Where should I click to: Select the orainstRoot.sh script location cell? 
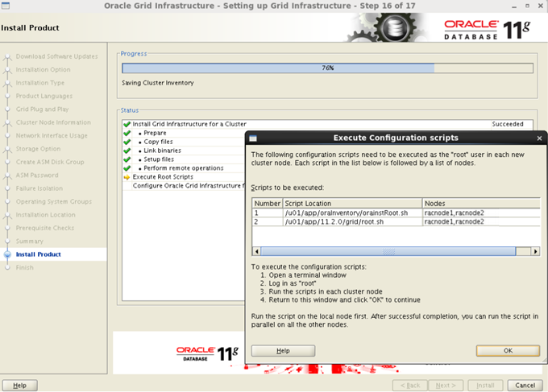coord(352,213)
